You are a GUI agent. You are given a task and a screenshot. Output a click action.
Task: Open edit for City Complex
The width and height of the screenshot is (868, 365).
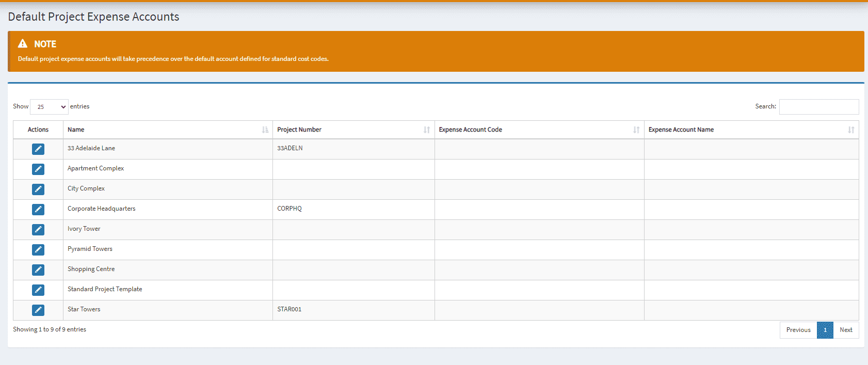(x=38, y=189)
